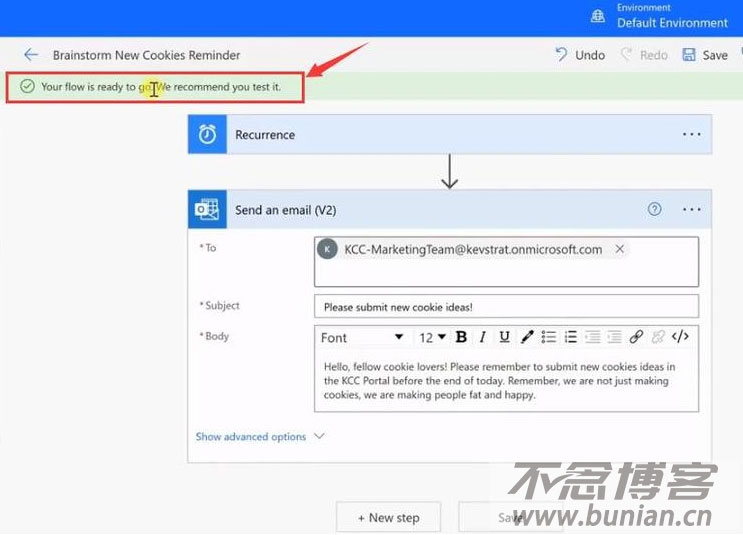Click the recipient avatar K

click(x=327, y=249)
